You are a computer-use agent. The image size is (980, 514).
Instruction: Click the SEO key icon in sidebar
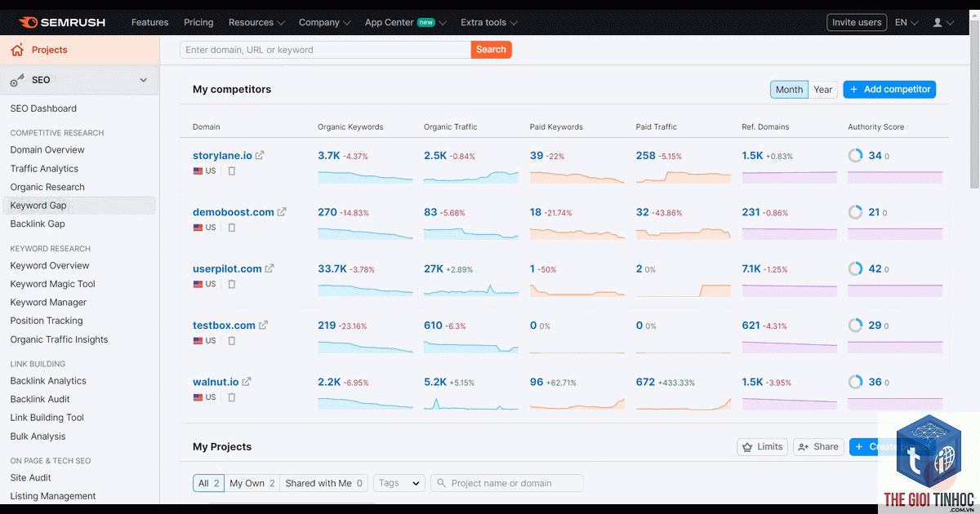(17, 80)
